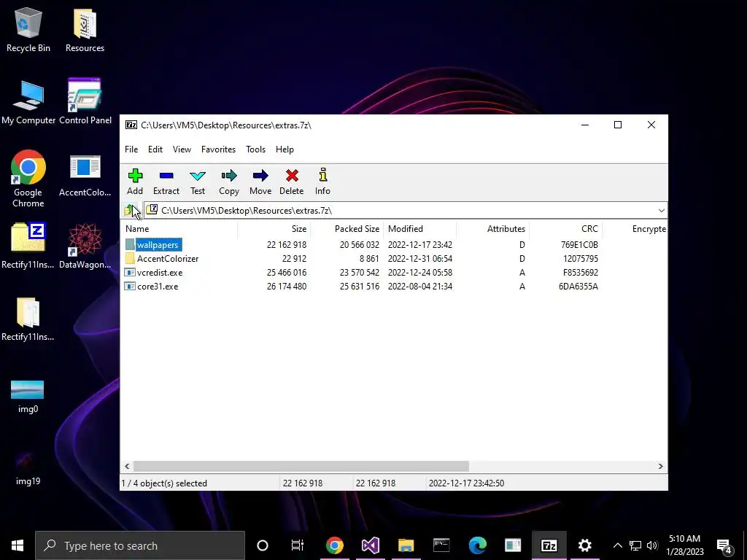Image resolution: width=747 pixels, height=560 pixels.
Task: Open the command prompt taskbar icon
Action: [x=441, y=545]
